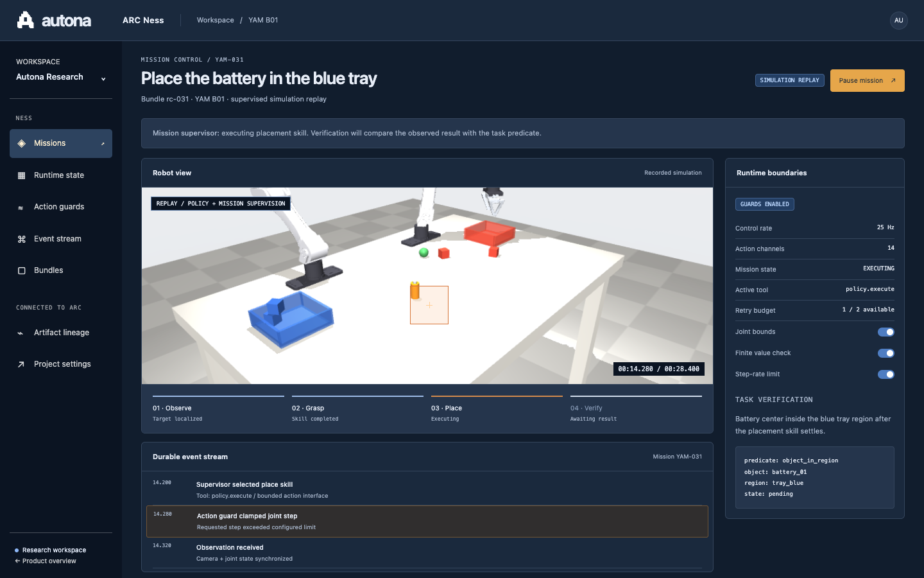Click the Recorded simulation label

(x=673, y=173)
